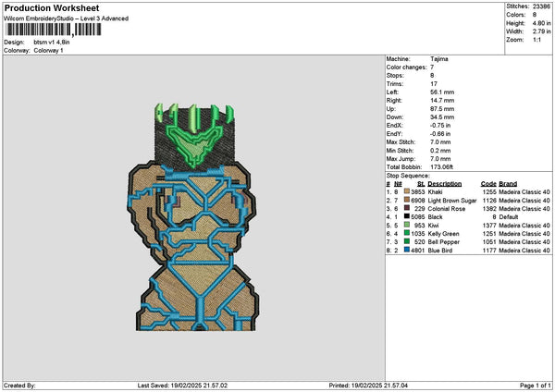The image size is (555, 392).
Task: Select the 'Production Worksheet' title
Action: pyautogui.click(x=52, y=8)
